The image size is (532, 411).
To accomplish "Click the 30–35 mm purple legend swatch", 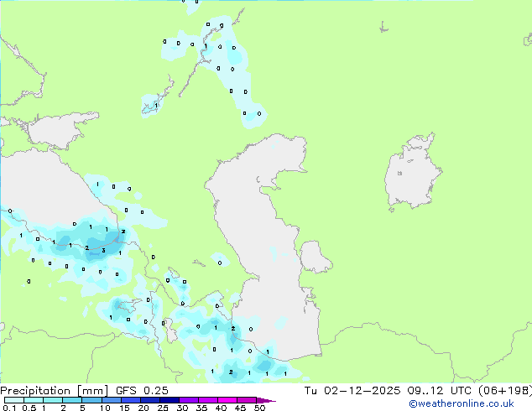I will click(x=189, y=400).
